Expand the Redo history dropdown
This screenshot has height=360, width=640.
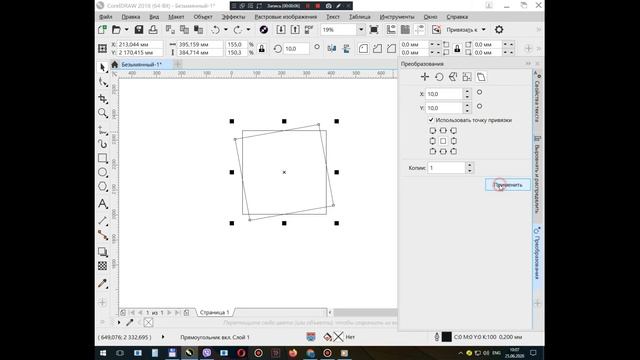tap(248, 29)
